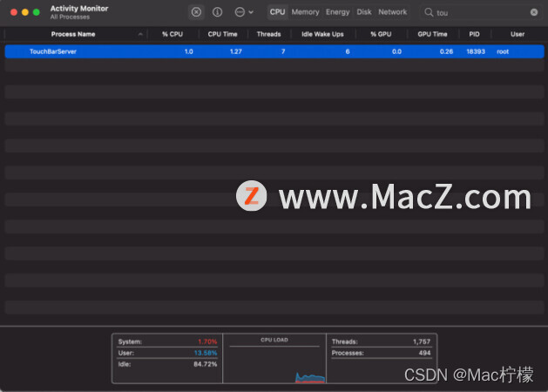Switch to the Network tab

(392, 12)
